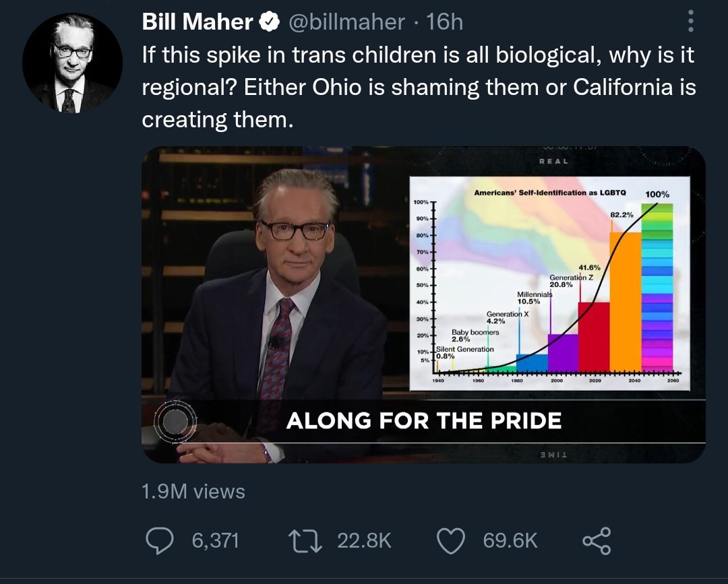Click the orange 82.2% chart bar

(625, 302)
